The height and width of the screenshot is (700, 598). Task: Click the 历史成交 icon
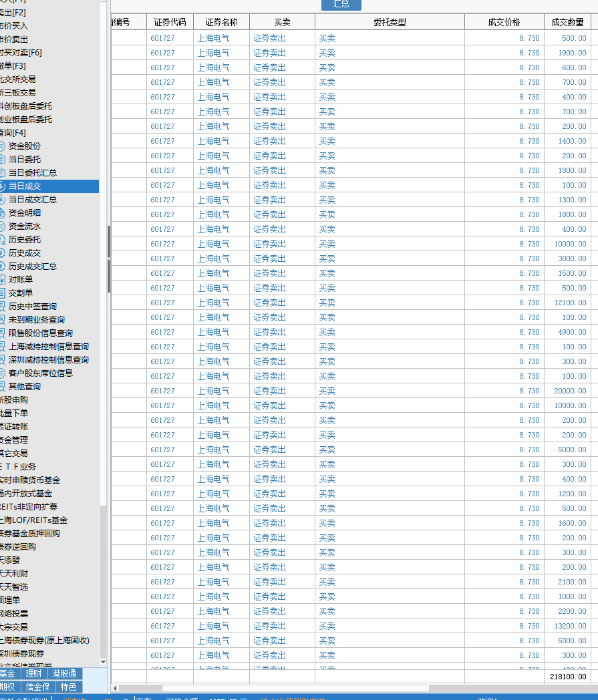[x=2, y=253]
